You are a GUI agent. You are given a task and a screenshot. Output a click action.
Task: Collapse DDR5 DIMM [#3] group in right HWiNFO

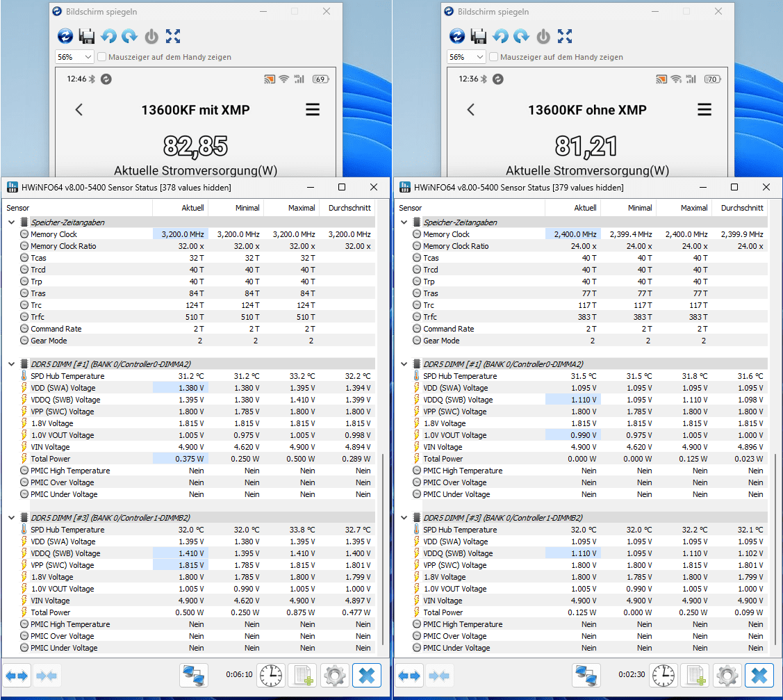tap(404, 518)
